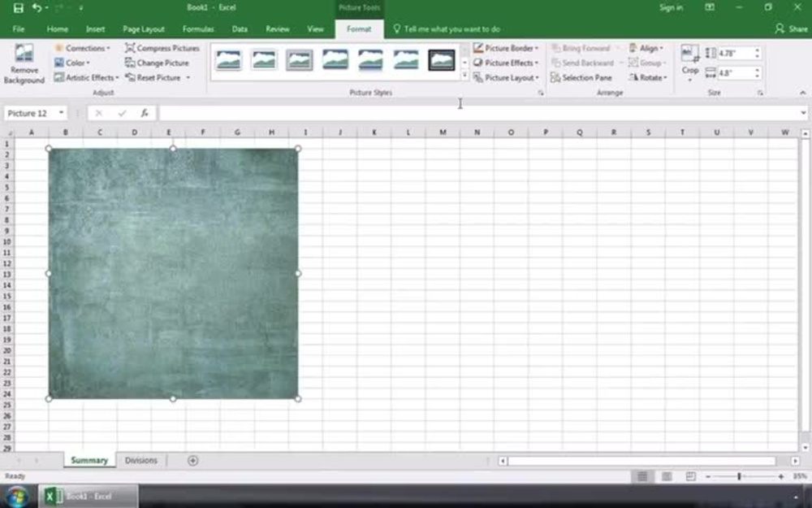
Task: Open the Picture Layout dropdown
Action: [505, 77]
